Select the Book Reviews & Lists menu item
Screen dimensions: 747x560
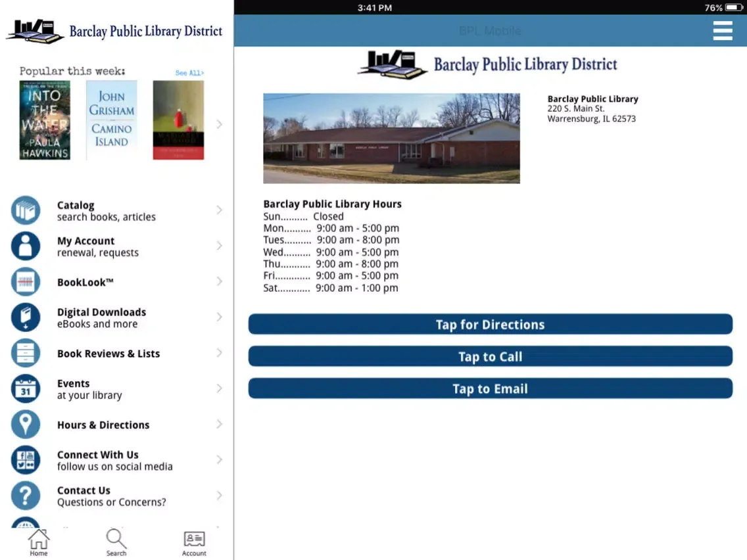(x=117, y=353)
